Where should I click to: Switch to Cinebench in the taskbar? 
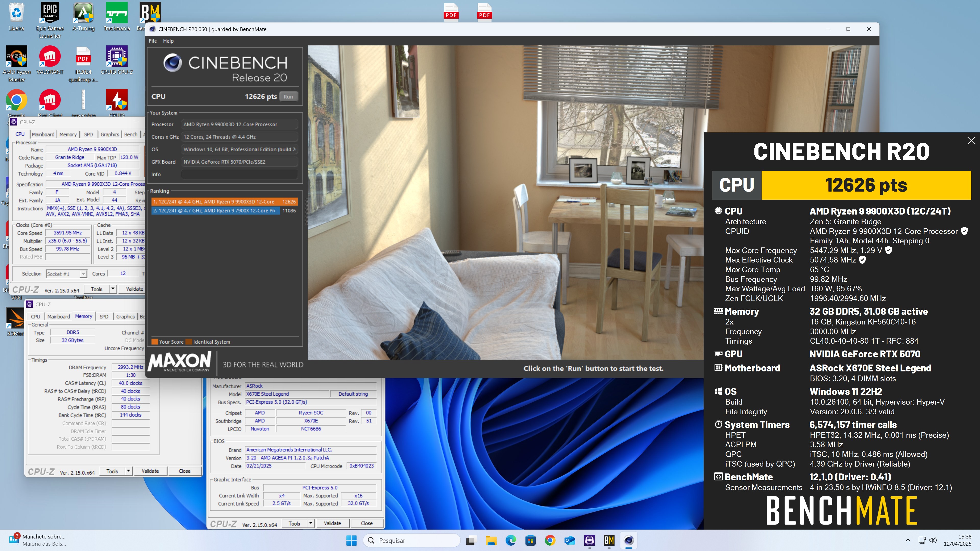pyautogui.click(x=629, y=540)
